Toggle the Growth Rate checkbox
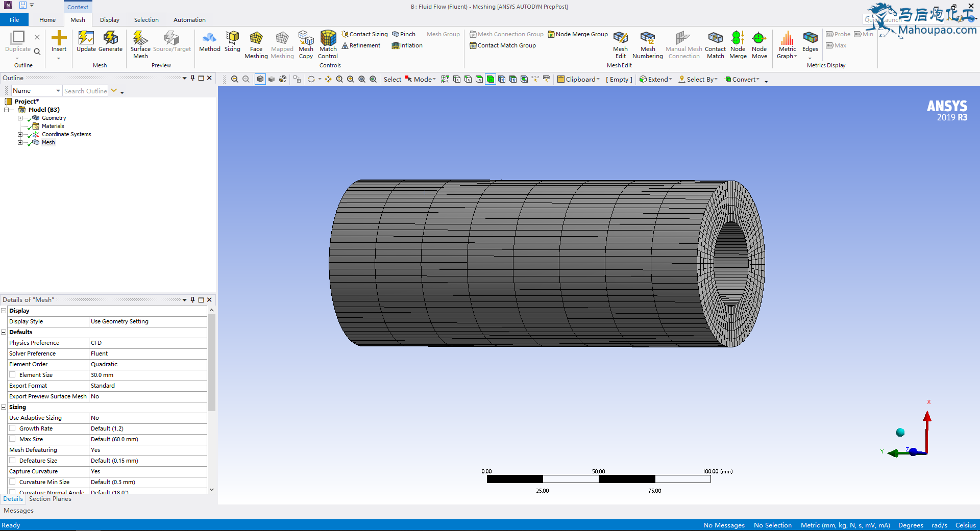Viewport: 980px width, 531px height. 12,428
